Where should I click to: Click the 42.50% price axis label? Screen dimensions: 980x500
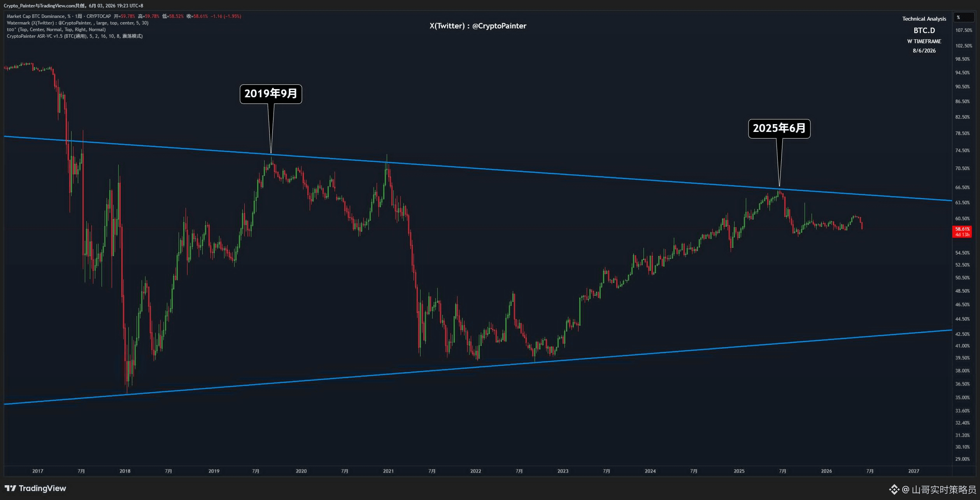[x=962, y=334]
